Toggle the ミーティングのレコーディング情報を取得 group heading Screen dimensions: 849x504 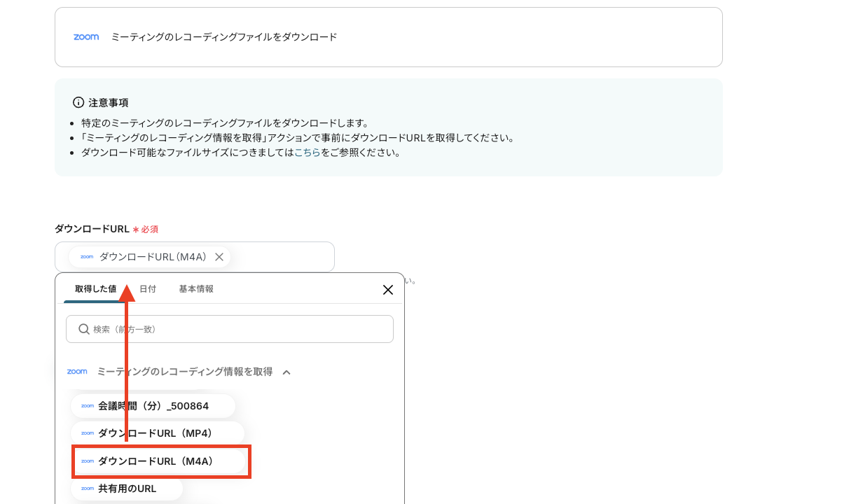[184, 372]
